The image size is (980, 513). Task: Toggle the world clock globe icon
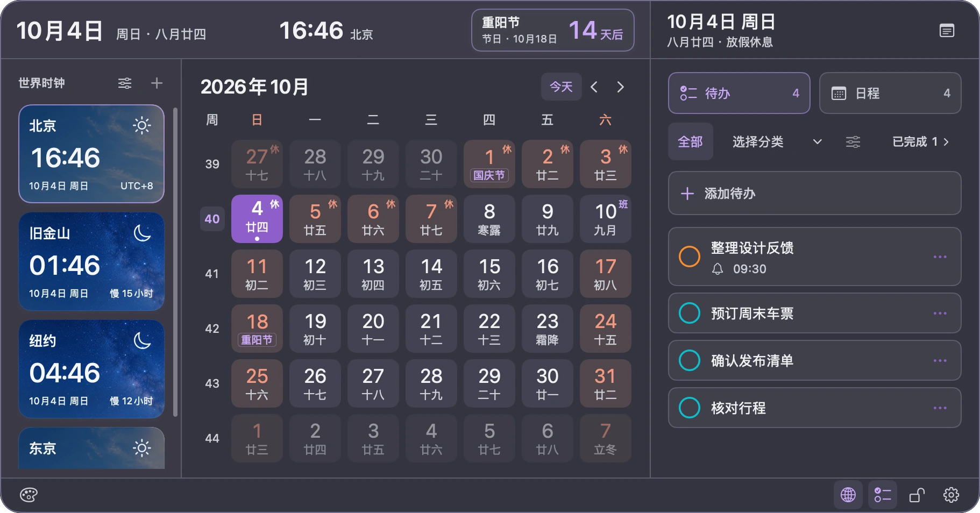[848, 495]
